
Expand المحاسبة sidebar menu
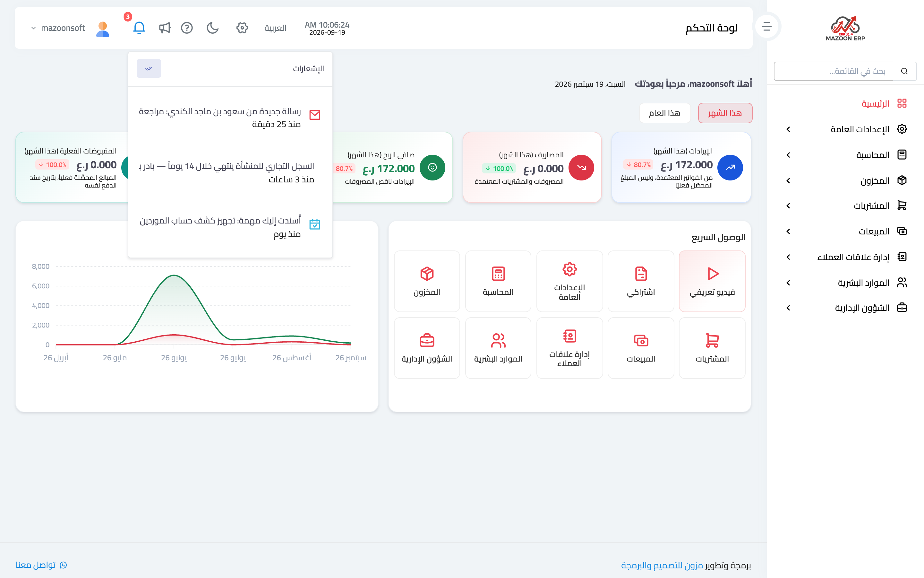coord(845,155)
